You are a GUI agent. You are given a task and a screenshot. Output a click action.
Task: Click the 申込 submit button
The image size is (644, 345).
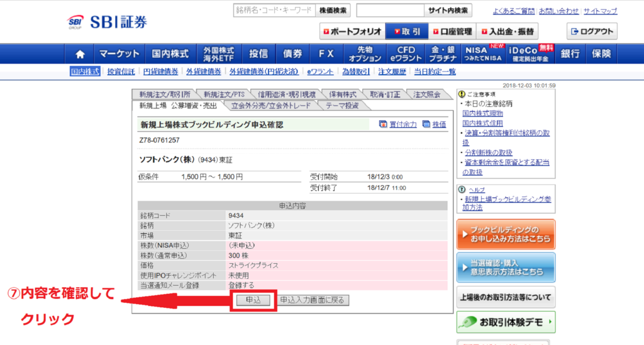point(253,300)
